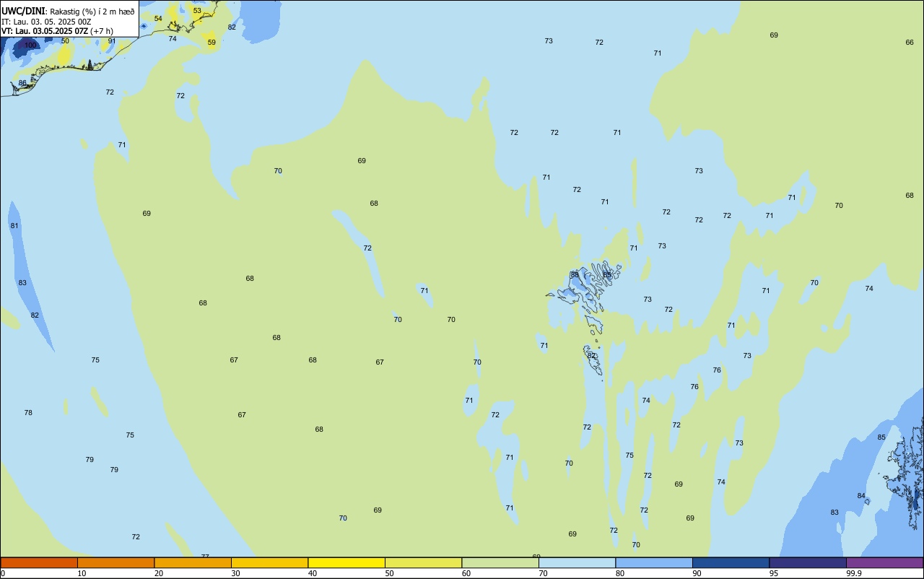Pick the 95–99.9 navy legend swatch

click(808, 562)
